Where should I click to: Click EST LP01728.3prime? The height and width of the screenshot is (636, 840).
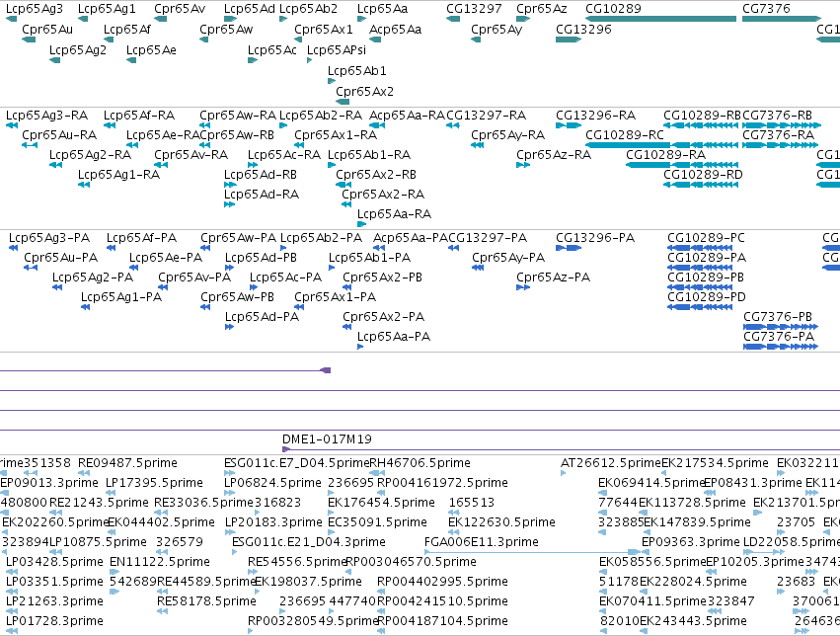(54, 621)
